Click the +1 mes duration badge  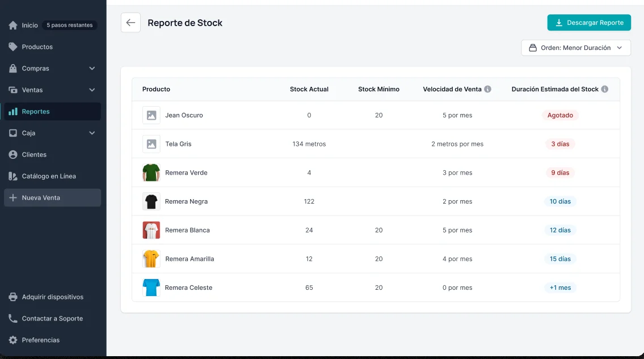560,288
